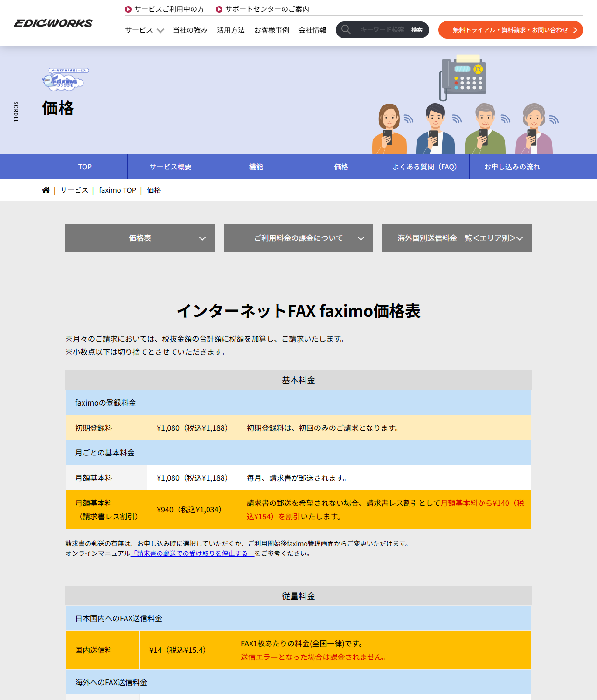Click the 従量料金 table header
597x700 pixels.
(298, 596)
